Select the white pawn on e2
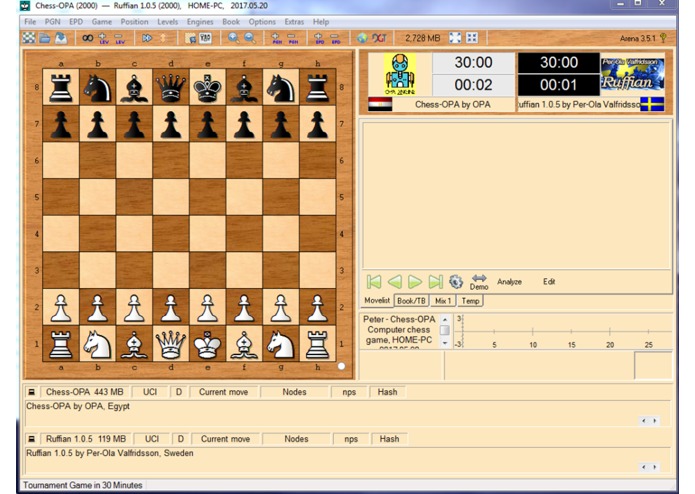The image size is (695, 494). point(207,307)
